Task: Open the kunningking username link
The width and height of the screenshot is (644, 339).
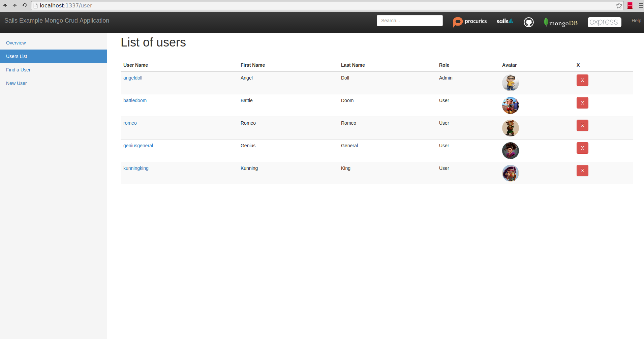Action: pyautogui.click(x=136, y=168)
